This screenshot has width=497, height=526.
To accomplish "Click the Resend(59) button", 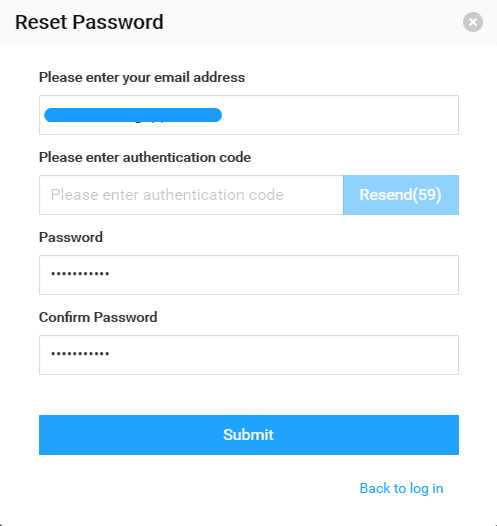I will coord(401,195).
